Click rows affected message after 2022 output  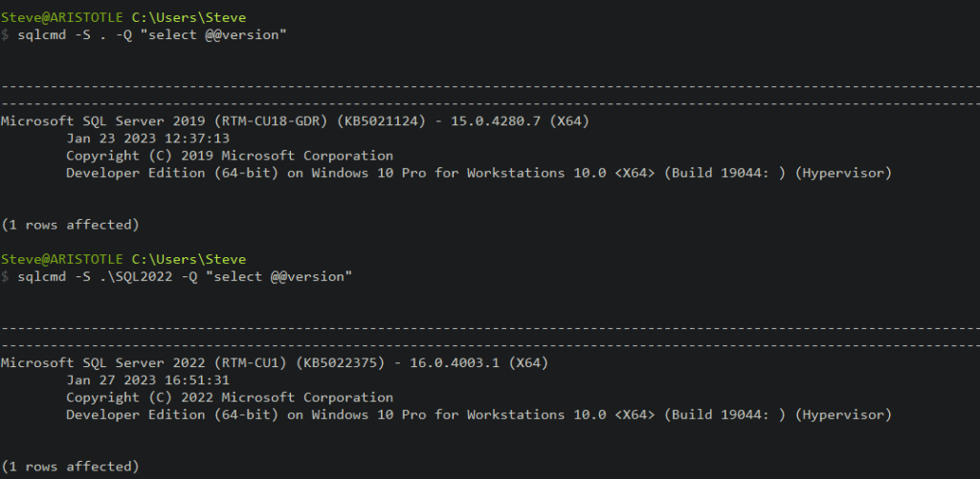pyautogui.click(x=70, y=467)
